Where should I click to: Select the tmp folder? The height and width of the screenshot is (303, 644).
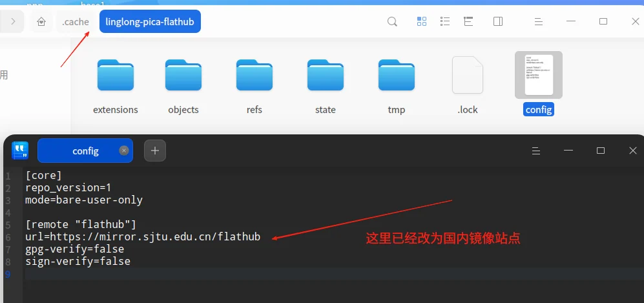point(397,87)
